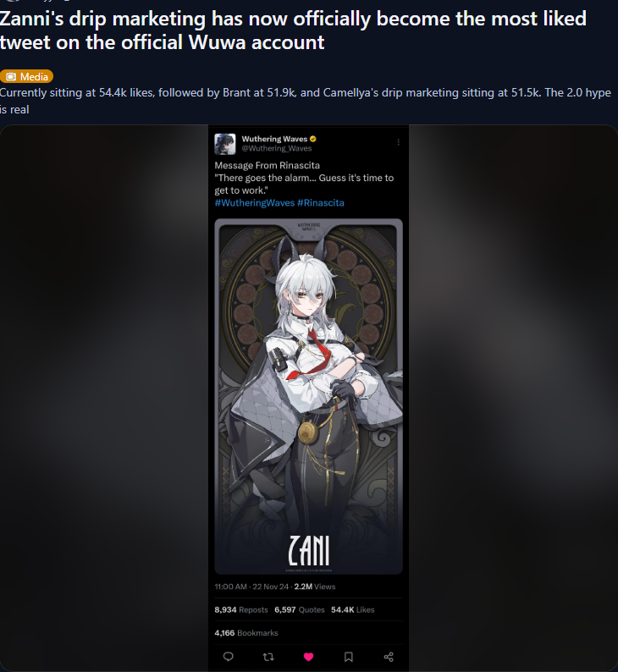
Task: Click the gold verified badge icon
Action: pos(313,139)
